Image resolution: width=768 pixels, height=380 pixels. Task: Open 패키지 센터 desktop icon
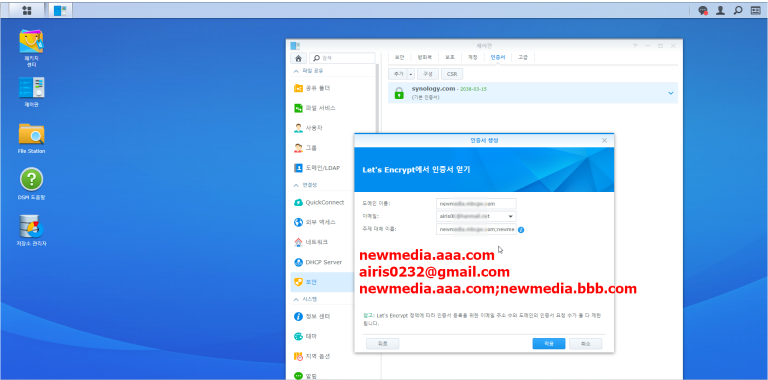point(31,48)
